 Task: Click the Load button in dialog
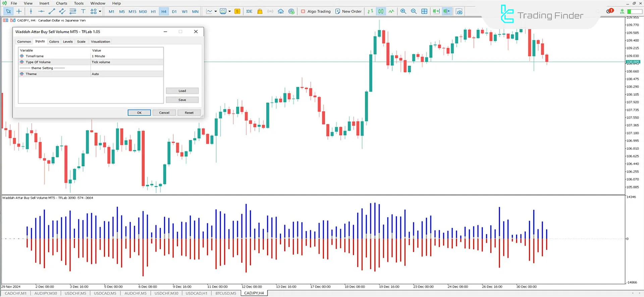(182, 91)
